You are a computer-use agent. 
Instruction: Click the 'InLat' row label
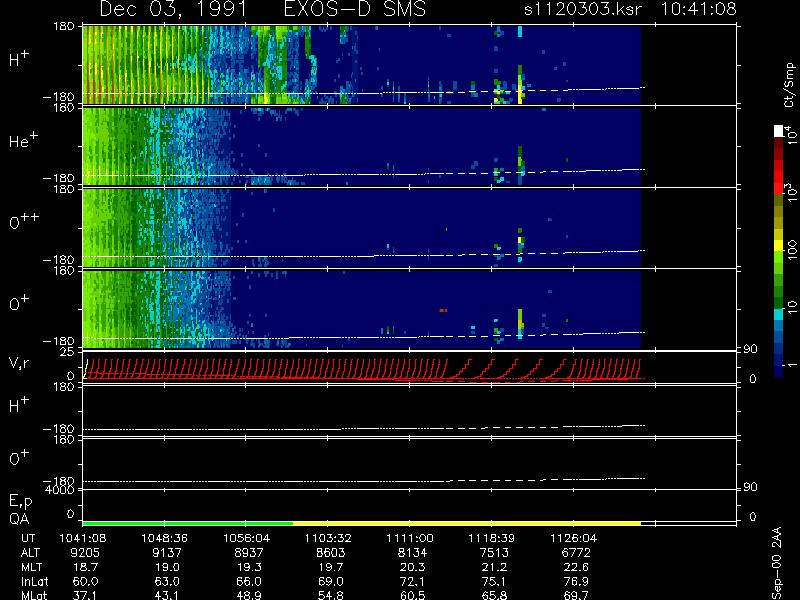pos(34,582)
